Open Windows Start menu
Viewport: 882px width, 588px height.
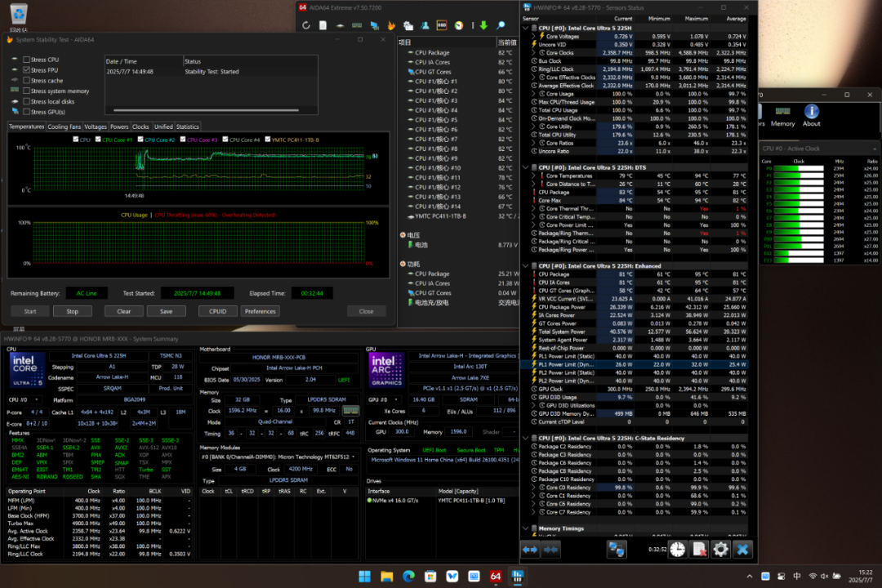pos(364,577)
